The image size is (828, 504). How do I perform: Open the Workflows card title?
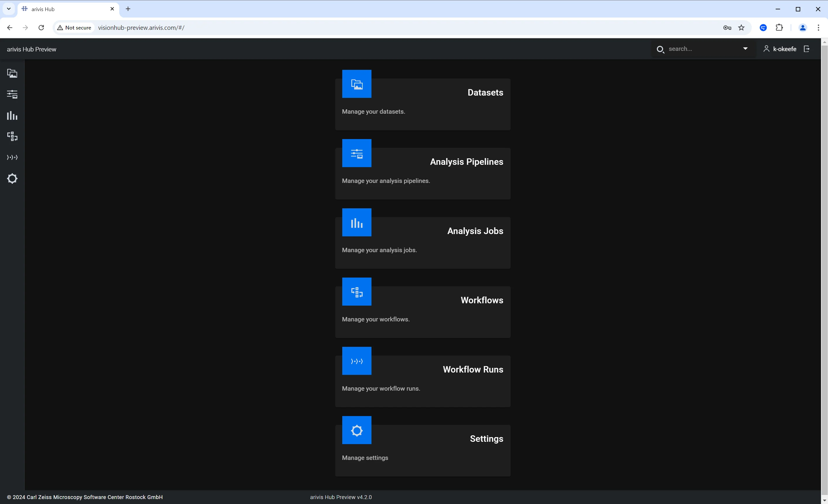[482, 300]
